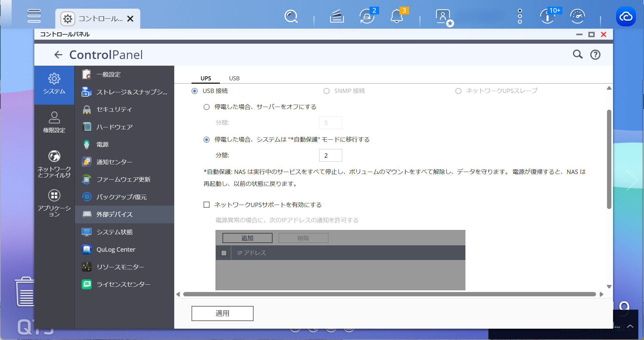Search within Control Panel

(578, 54)
